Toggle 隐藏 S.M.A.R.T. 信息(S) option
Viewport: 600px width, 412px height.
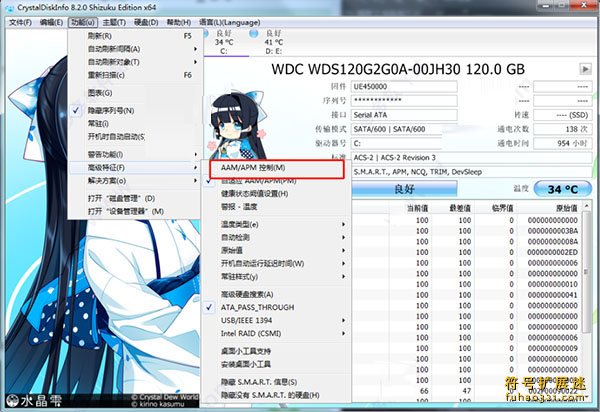point(276,382)
